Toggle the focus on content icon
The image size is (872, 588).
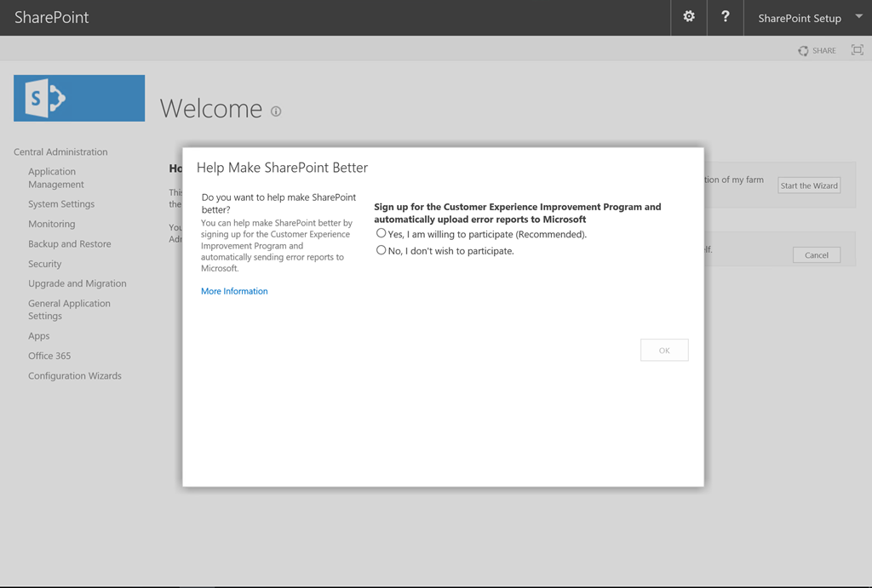click(857, 50)
